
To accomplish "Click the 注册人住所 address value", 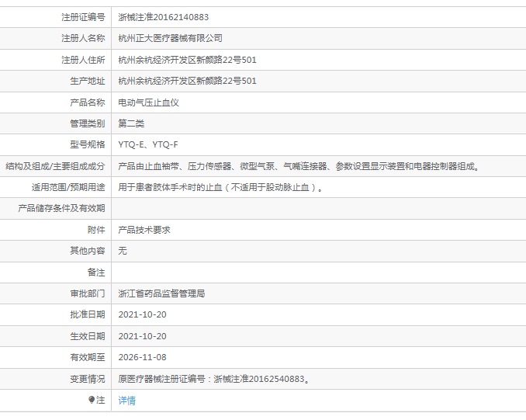I will [187, 60].
